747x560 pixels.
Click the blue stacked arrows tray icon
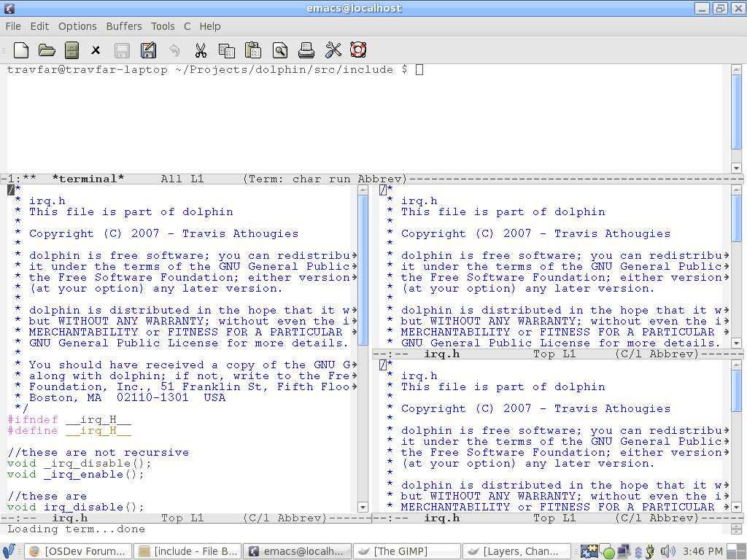click(638, 553)
